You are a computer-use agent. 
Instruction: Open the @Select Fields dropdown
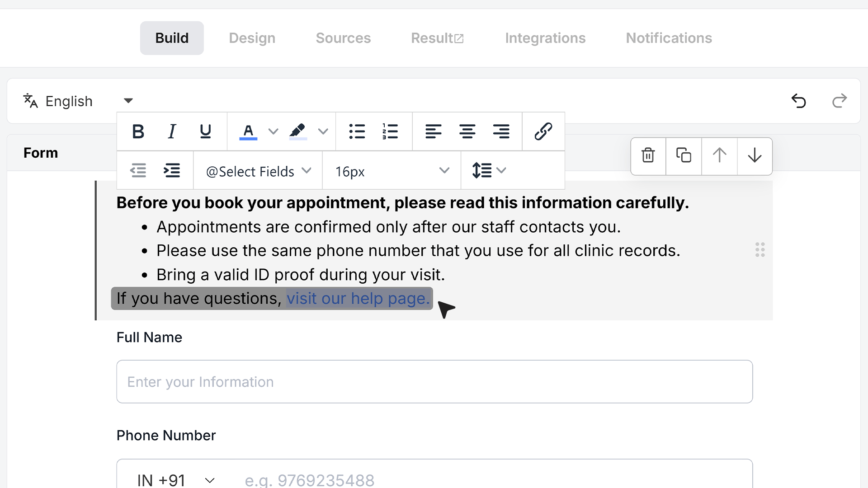click(258, 171)
